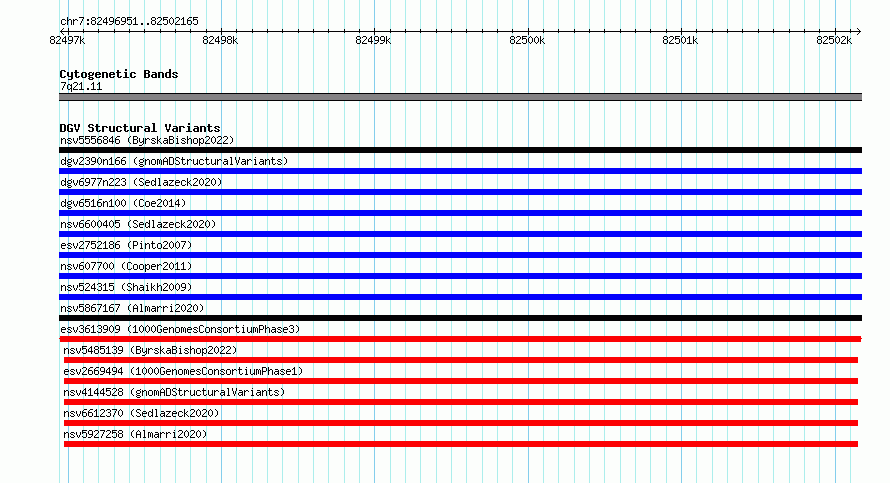This screenshot has width=890, height=483.
Task: Select the 7q21.11 band label
Action: pyautogui.click(x=81, y=86)
